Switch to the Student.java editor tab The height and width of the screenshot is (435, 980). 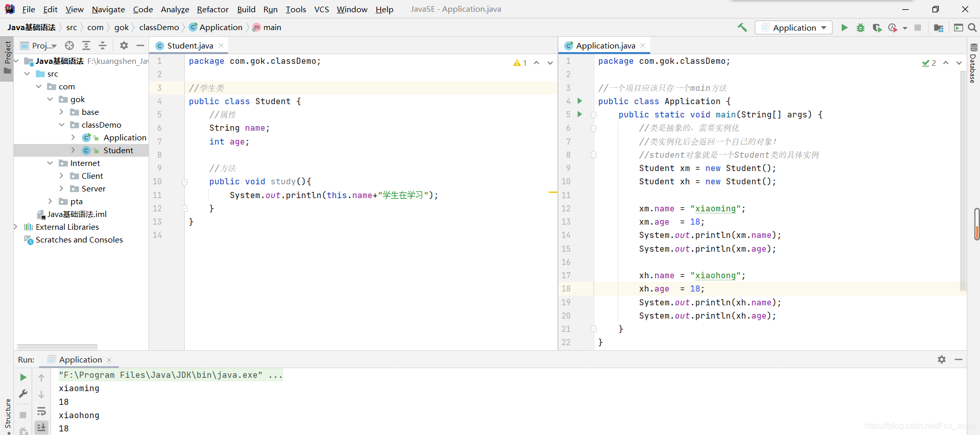coord(190,45)
